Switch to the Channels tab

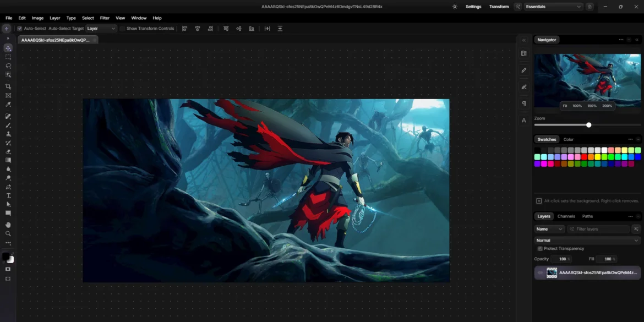pos(566,216)
